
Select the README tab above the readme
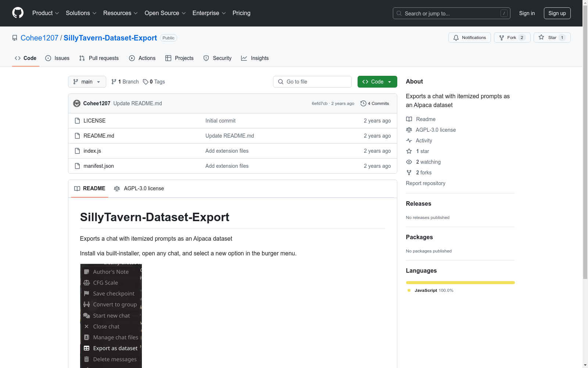[x=90, y=188]
